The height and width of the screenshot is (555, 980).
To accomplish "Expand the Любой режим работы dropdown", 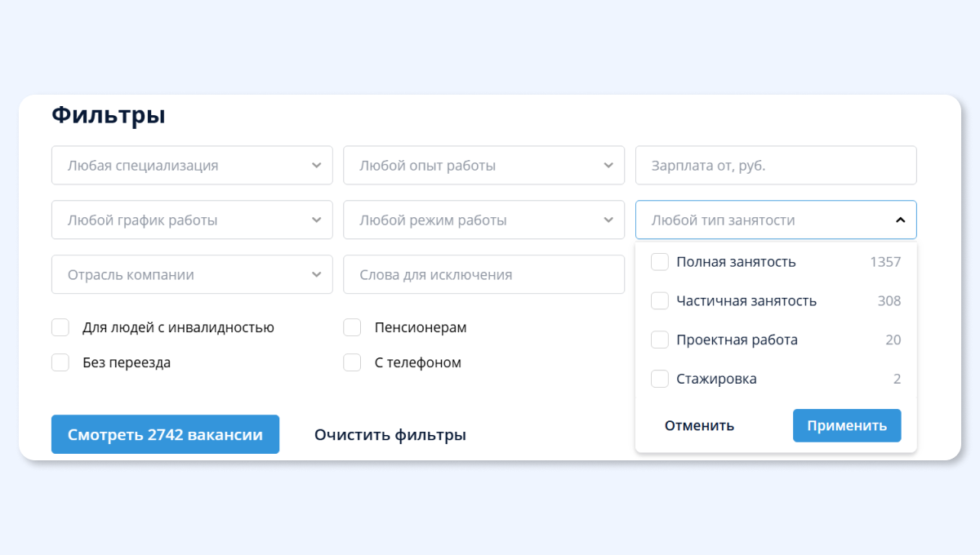I will coord(483,220).
